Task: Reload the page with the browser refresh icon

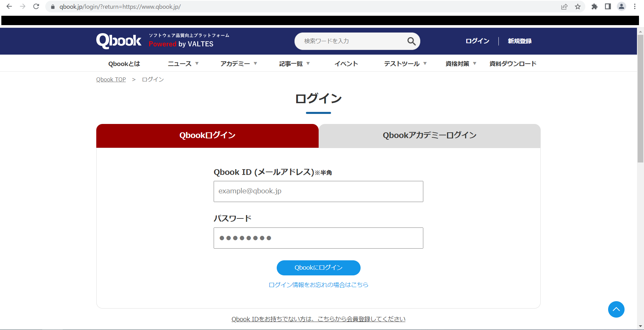Action: point(36,6)
